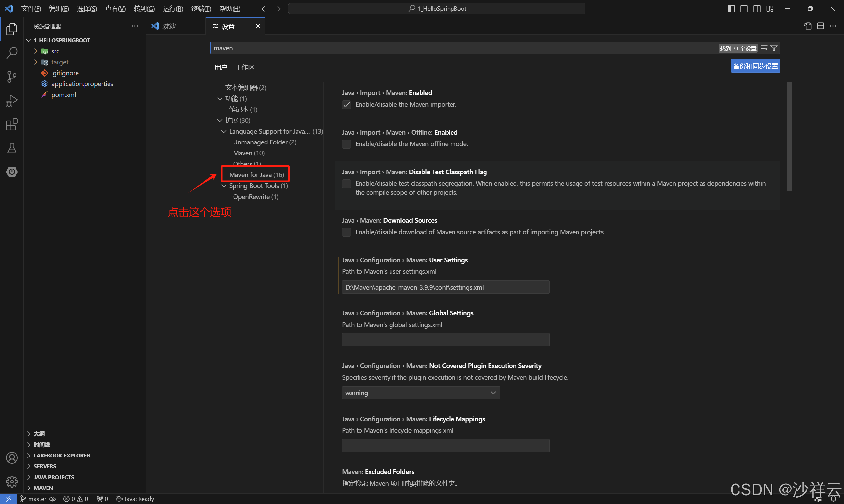Open the Accounts menu icon

[12, 458]
